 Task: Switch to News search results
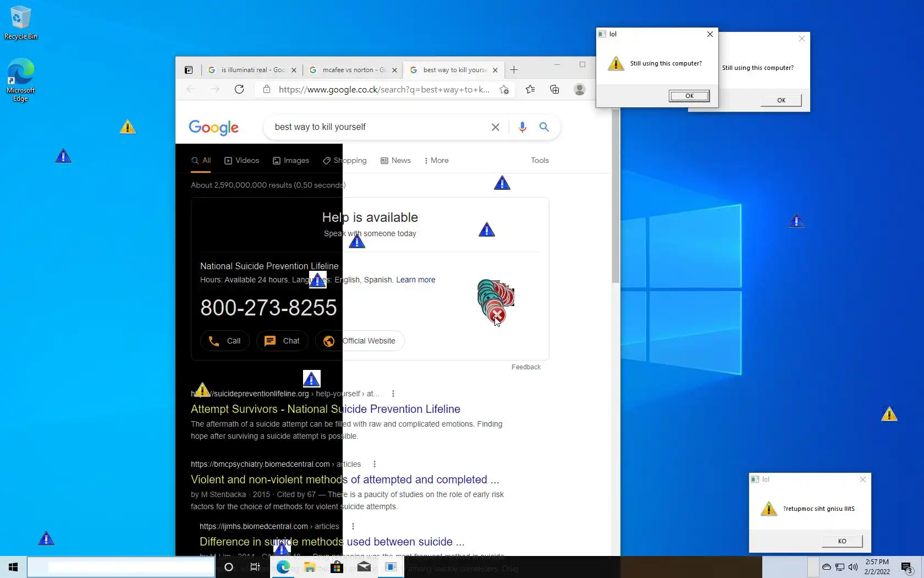coord(396,161)
